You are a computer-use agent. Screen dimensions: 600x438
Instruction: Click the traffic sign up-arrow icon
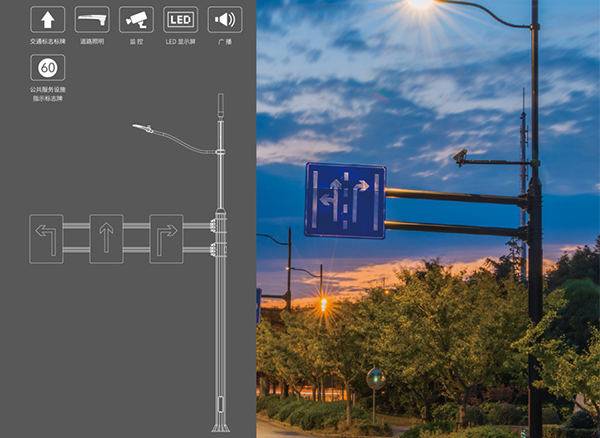pyautogui.click(x=48, y=19)
